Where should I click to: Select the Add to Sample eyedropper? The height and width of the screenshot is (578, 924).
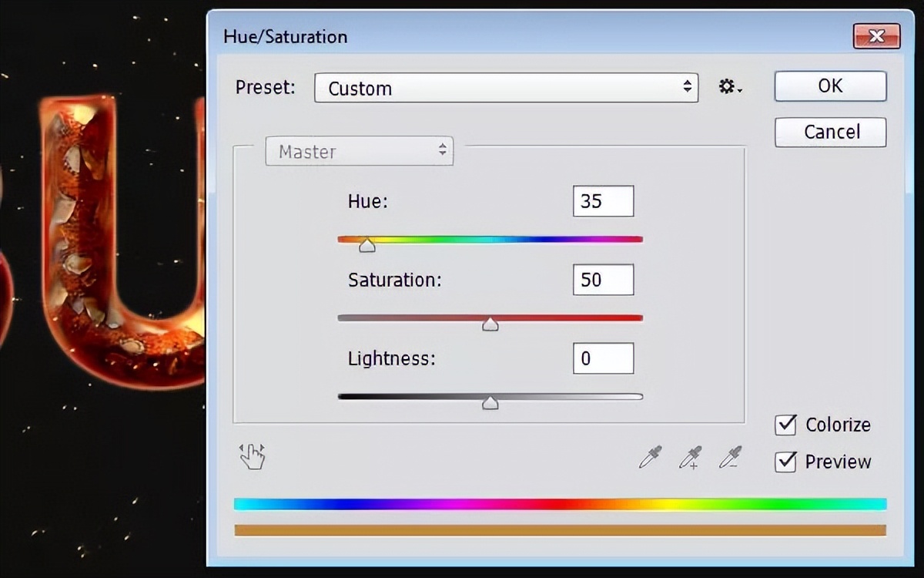click(x=690, y=457)
